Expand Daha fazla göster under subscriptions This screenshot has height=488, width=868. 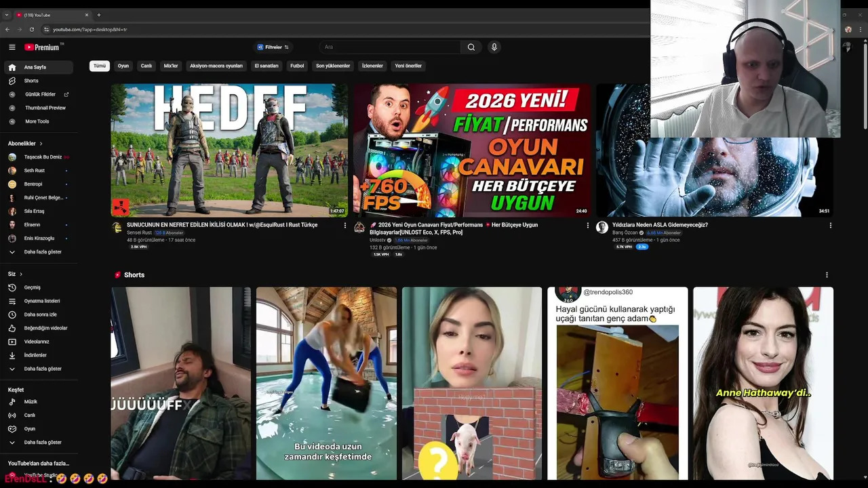(x=38, y=251)
